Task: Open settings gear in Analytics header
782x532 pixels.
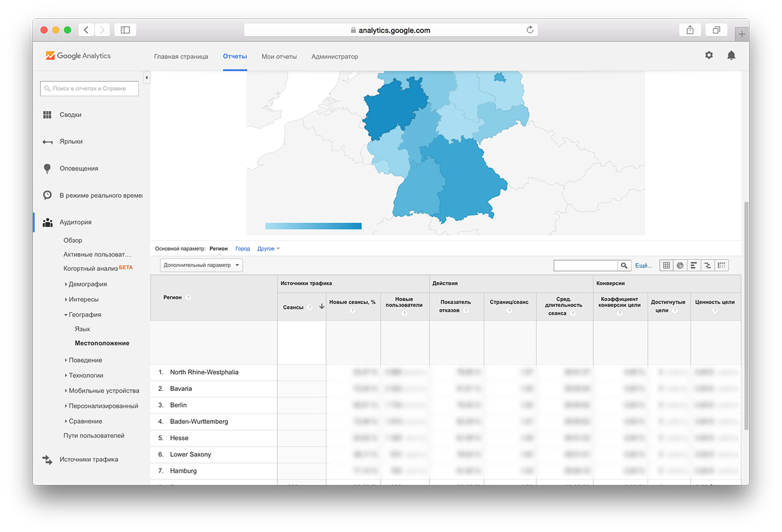Action: (x=709, y=56)
